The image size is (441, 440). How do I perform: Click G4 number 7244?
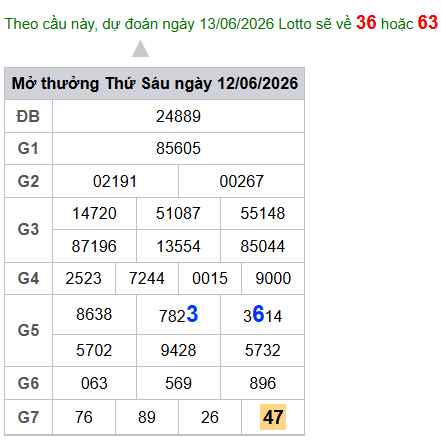click(147, 278)
